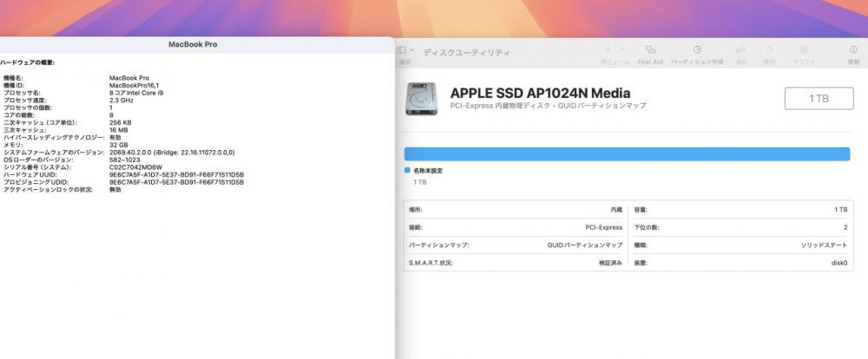Image resolution: width=868 pixels, height=359 pixels.
Task: Toggle the sidebar view icon
Action: coord(402,49)
